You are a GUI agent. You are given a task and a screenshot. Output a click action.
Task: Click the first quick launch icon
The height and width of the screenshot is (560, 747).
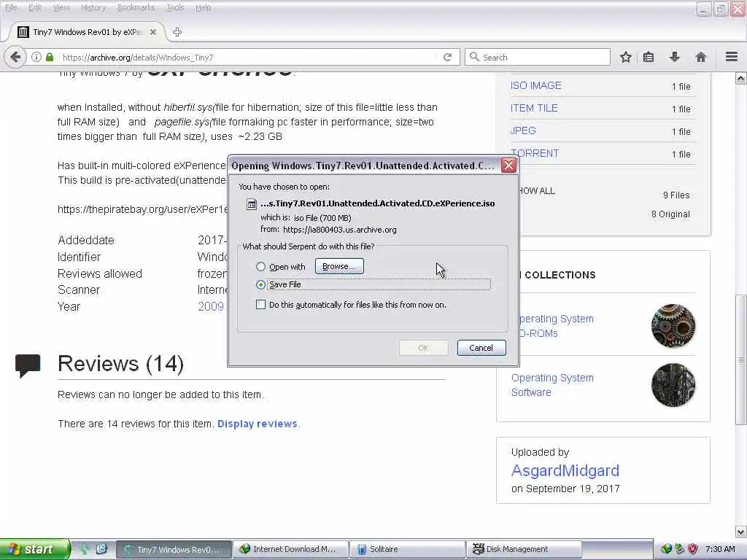pyautogui.click(x=85, y=549)
